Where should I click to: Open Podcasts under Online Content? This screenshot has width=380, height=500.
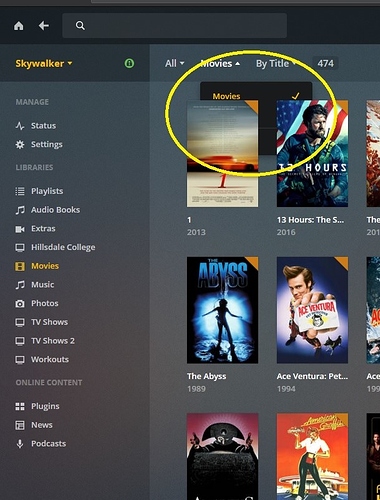[x=49, y=444]
